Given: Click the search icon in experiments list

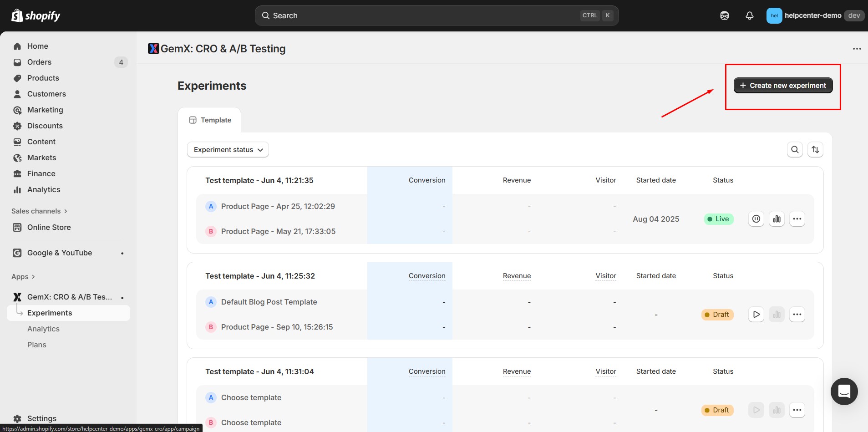Looking at the screenshot, I should pos(795,150).
